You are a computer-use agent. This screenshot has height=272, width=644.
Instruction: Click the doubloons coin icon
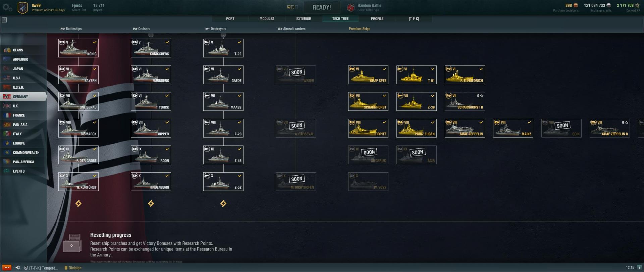(x=576, y=5)
